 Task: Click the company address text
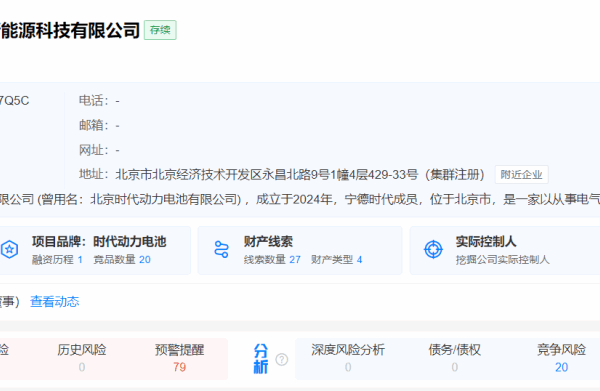[x=300, y=175]
